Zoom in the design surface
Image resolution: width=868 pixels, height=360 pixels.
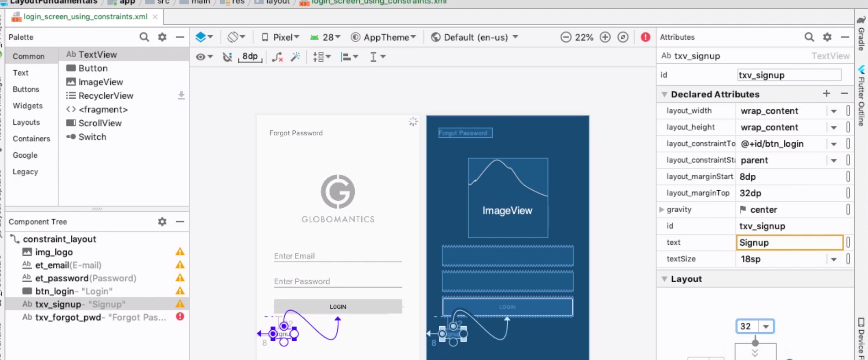click(605, 37)
